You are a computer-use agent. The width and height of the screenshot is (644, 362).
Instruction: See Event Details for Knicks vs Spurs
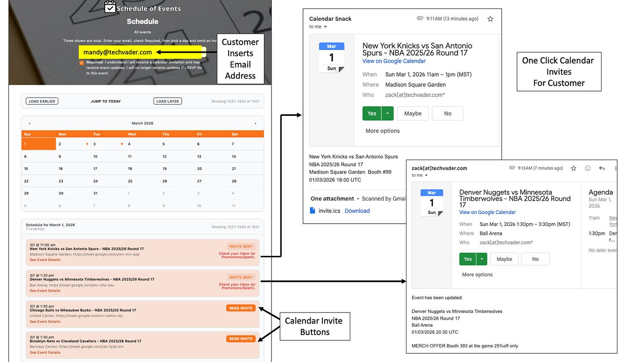click(x=45, y=260)
